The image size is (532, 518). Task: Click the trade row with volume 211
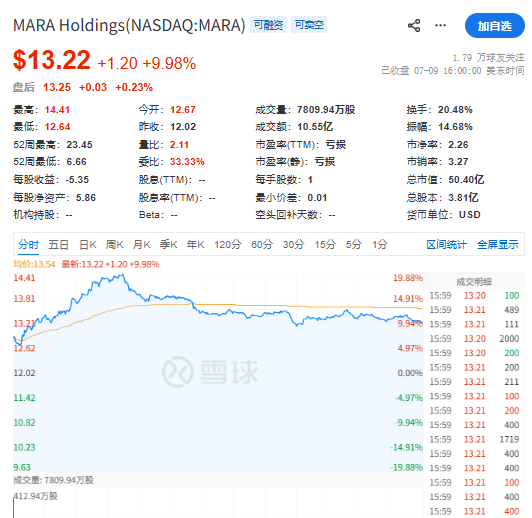point(474,382)
